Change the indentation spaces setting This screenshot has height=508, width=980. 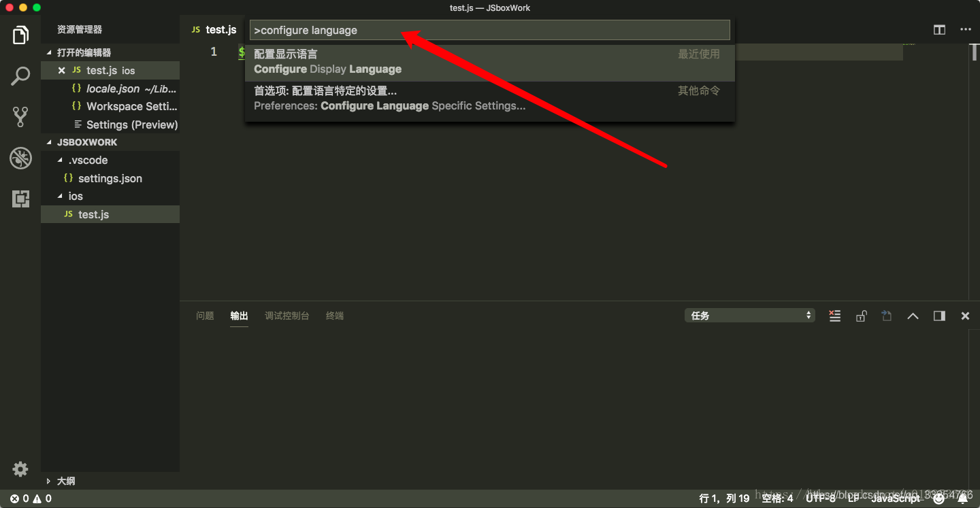(777, 498)
